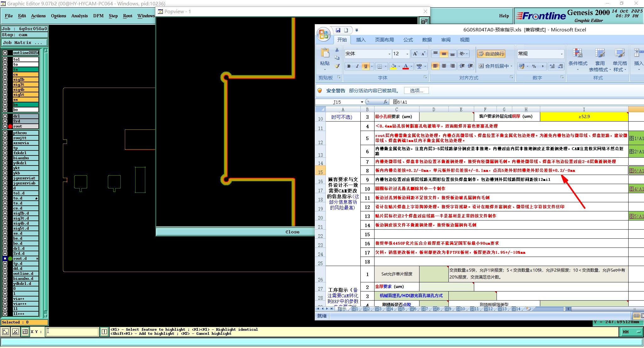Click the Italic formatting icon
644x348 pixels.
click(357, 66)
